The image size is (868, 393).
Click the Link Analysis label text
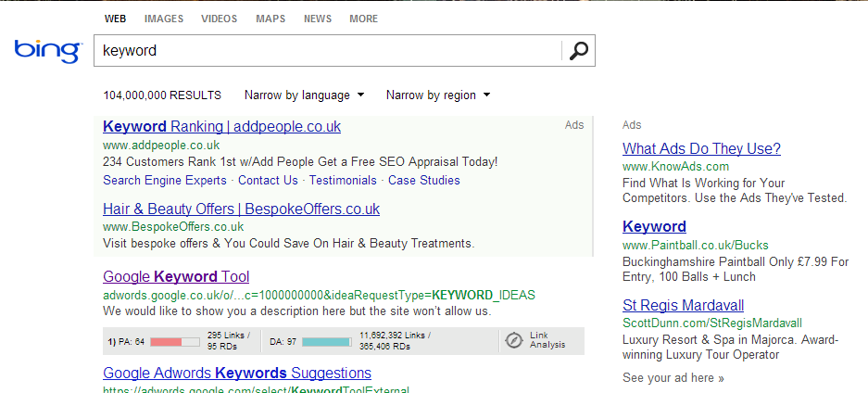pyautogui.click(x=547, y=340)
